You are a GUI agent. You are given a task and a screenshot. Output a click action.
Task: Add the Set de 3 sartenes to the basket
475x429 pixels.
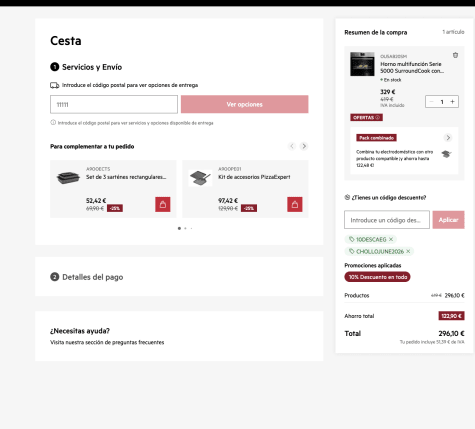(x=163, y=204)
